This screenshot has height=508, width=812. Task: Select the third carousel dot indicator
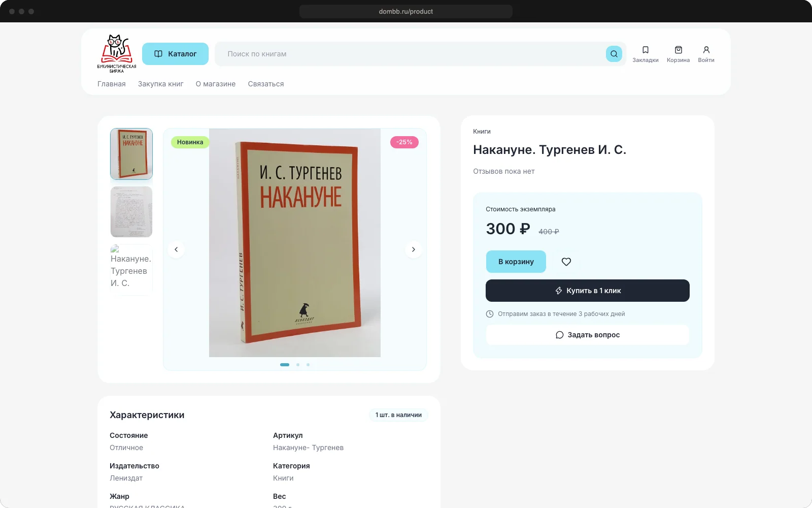click(x=308, y=365)
